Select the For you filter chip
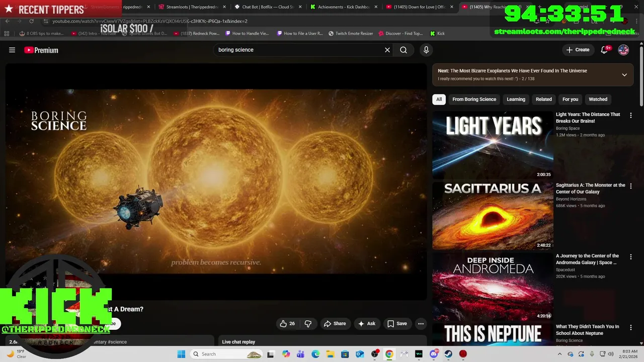 [x=570, y=99]
